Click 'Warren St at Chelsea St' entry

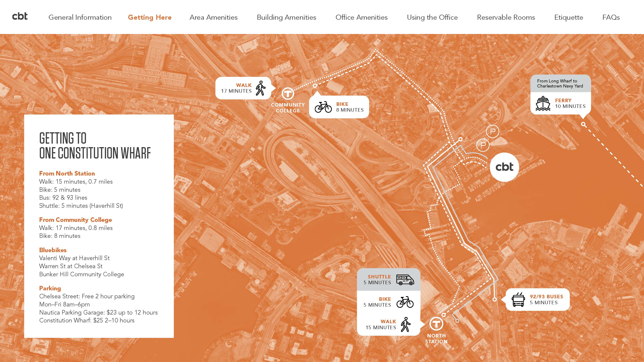71,266
